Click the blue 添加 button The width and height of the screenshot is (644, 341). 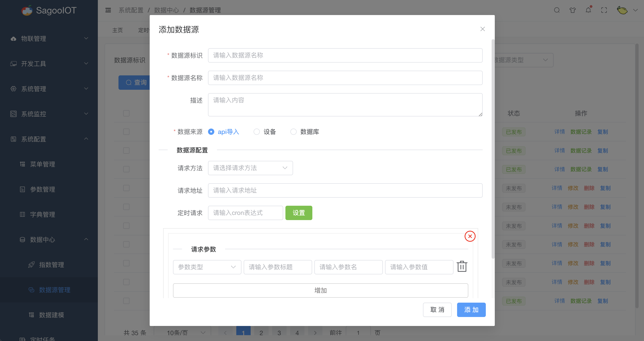tap(471, 310)
